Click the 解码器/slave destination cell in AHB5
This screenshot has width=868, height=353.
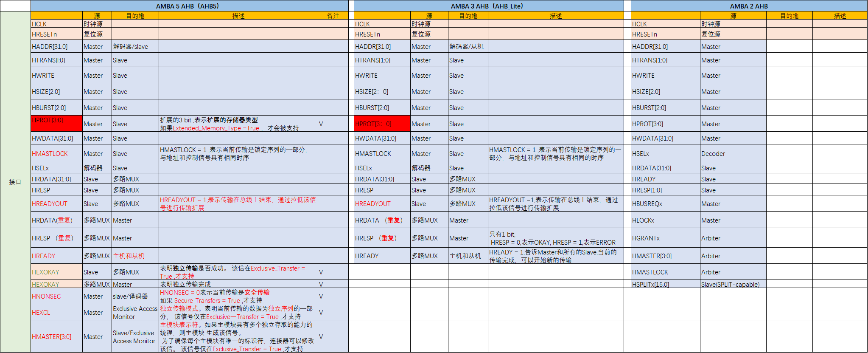click(135, 46)
